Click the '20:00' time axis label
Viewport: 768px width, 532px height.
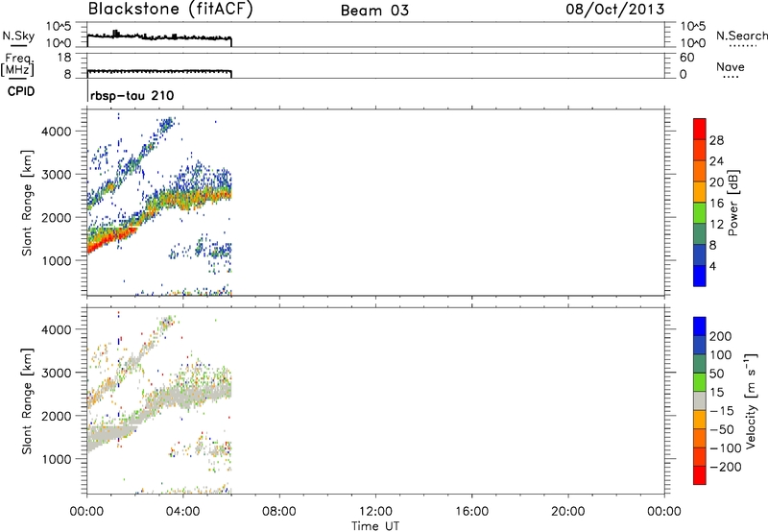tap(567, 512)
